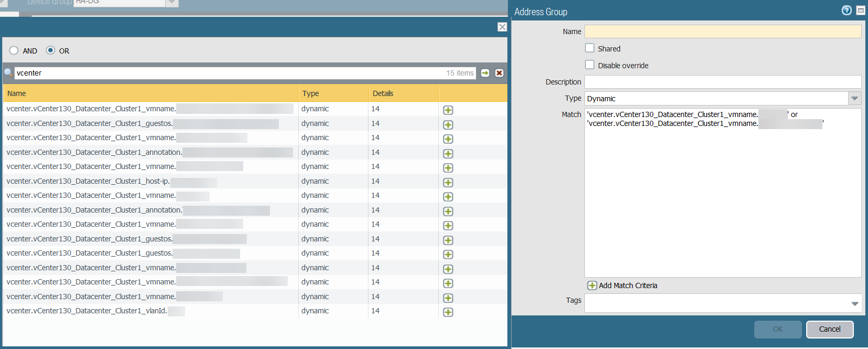Enable the Shared checkbox
The height and width of the screenshot is (349, 868).
[x=590, y=48]
